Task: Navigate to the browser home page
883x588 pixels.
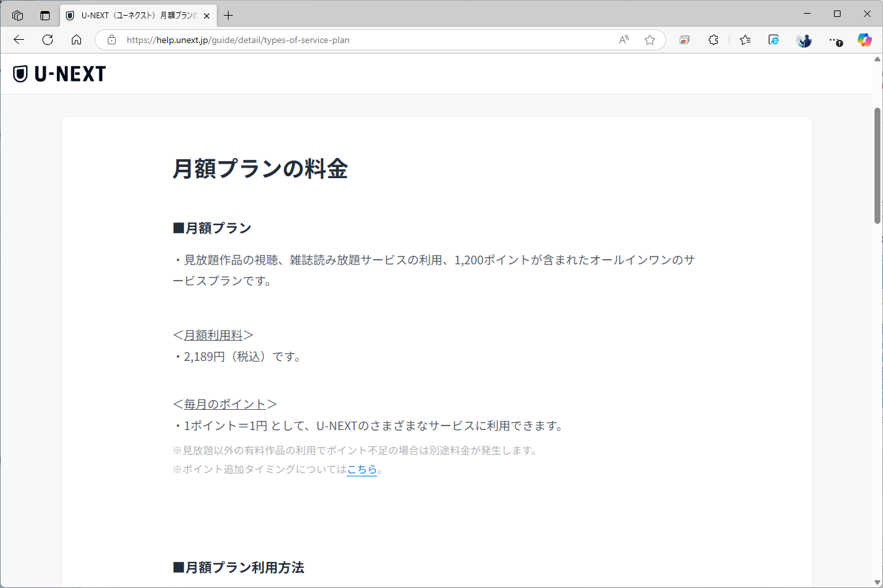Action: [x=76, y=40]
